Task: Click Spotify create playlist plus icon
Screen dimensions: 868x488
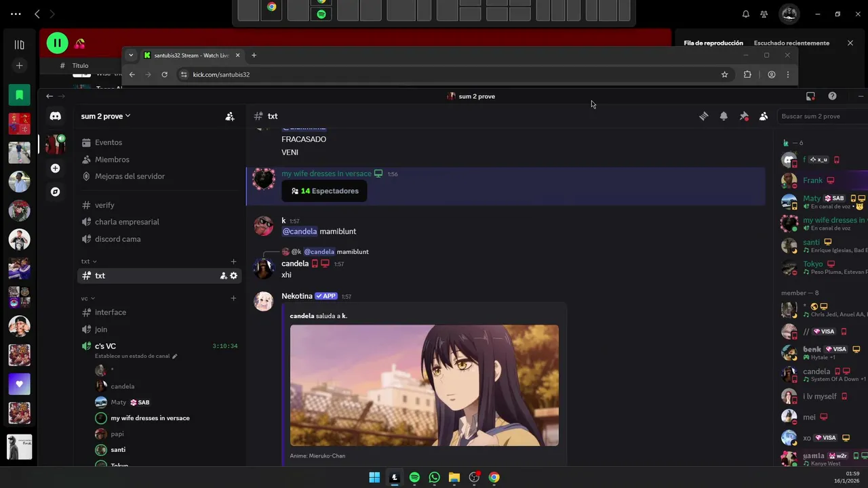Action: [19, 66]
